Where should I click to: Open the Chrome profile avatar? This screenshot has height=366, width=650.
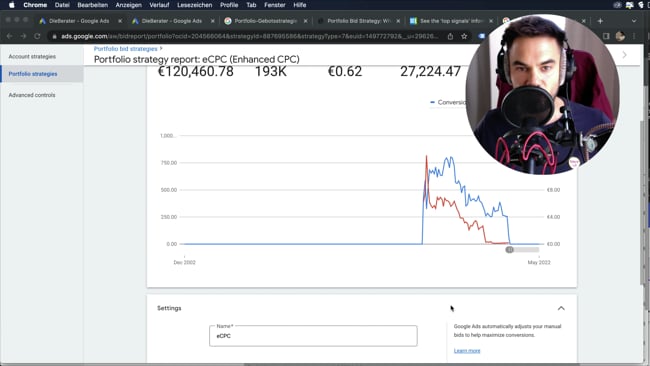(x=620, y=36)
